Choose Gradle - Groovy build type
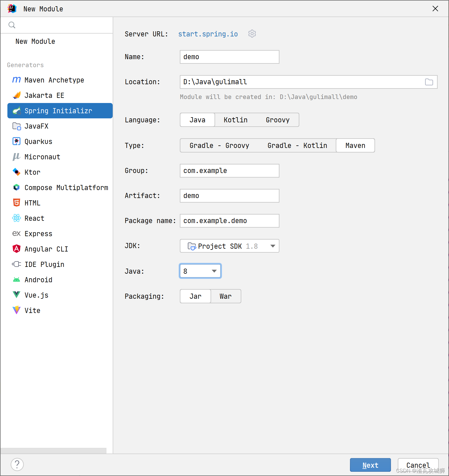The height and width of the screenshot is (476, 449). coord(219,145)
